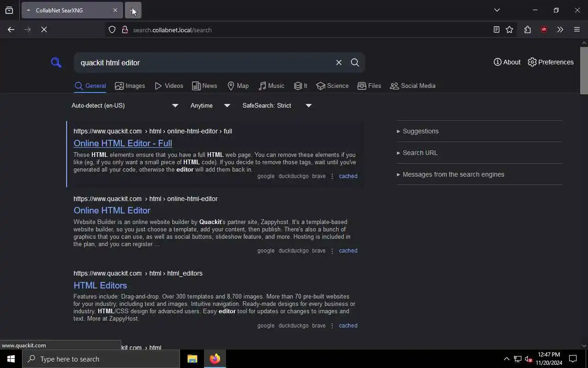Open the tracking protection shield icon
This screenshot has width=588, height=368.
pyautogui.click(x=112, y=30)
